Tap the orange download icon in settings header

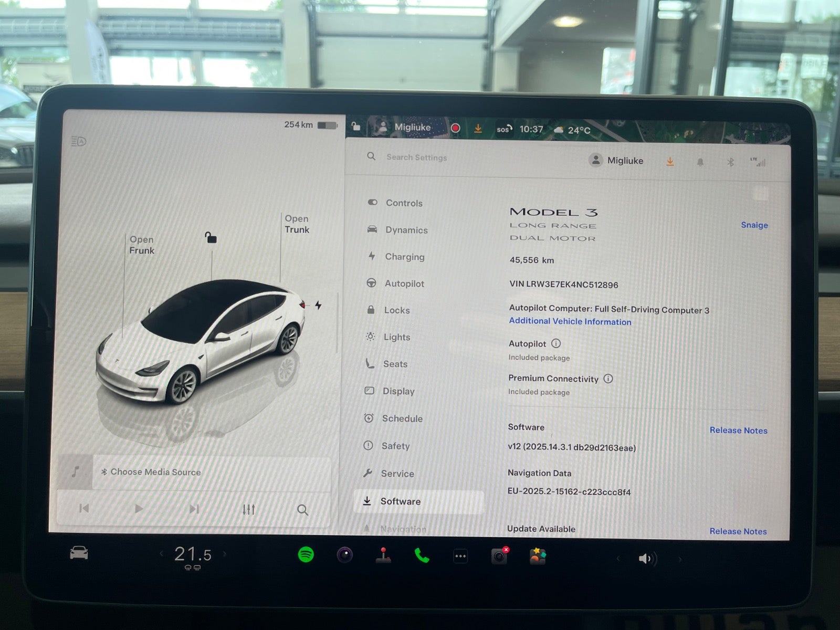[670, 162]
